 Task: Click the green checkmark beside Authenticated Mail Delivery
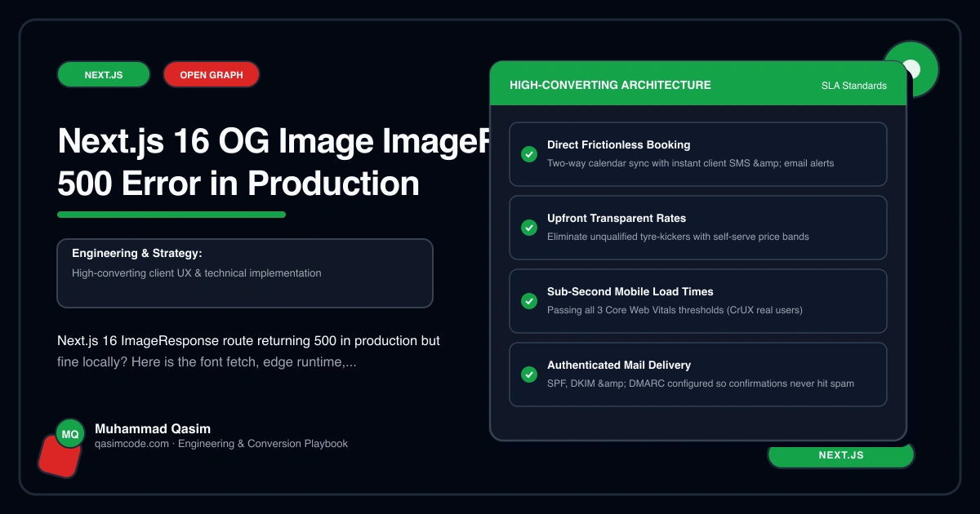(528, 374)
